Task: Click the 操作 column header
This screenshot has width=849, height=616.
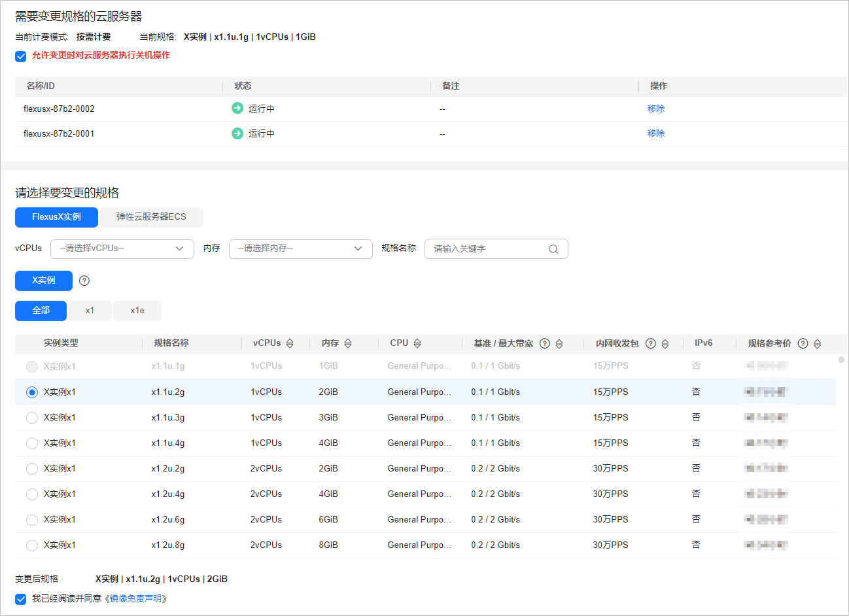Action: pos(659,86)
